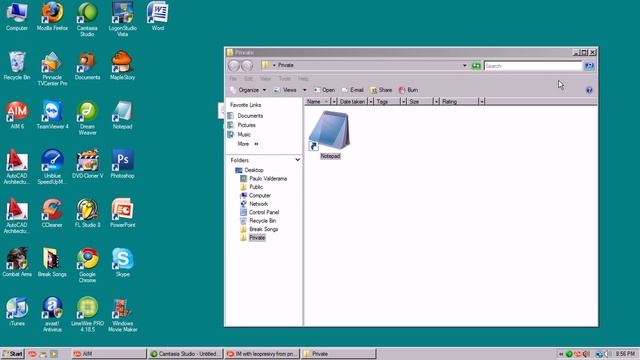Open Camtasia Studio desktop shortcut

(87, 19)
